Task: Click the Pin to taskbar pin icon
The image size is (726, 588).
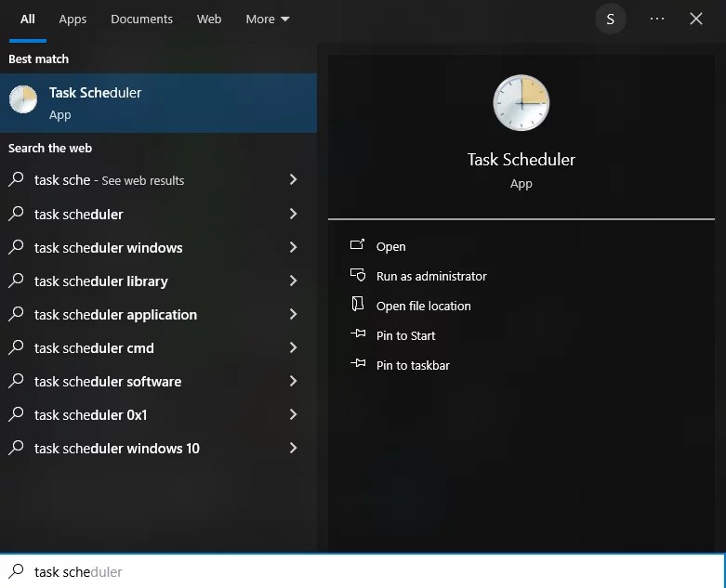Action: click(x=358, y=363)
